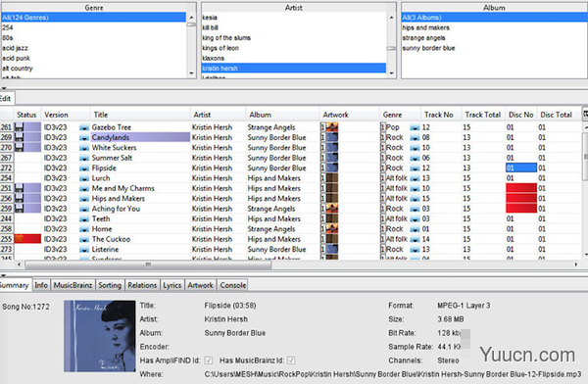Click the red Disc No cell for Aching for You
This screenshot has height=384, width=588.
(x=521, y=208)
